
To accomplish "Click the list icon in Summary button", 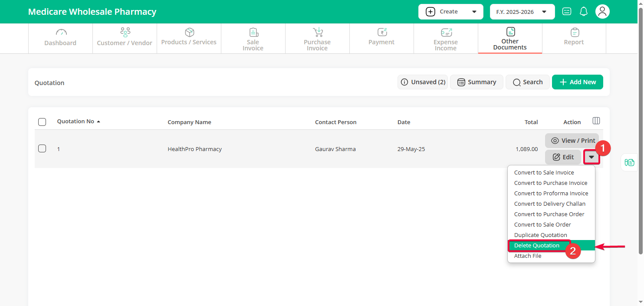I will (461, 82).
